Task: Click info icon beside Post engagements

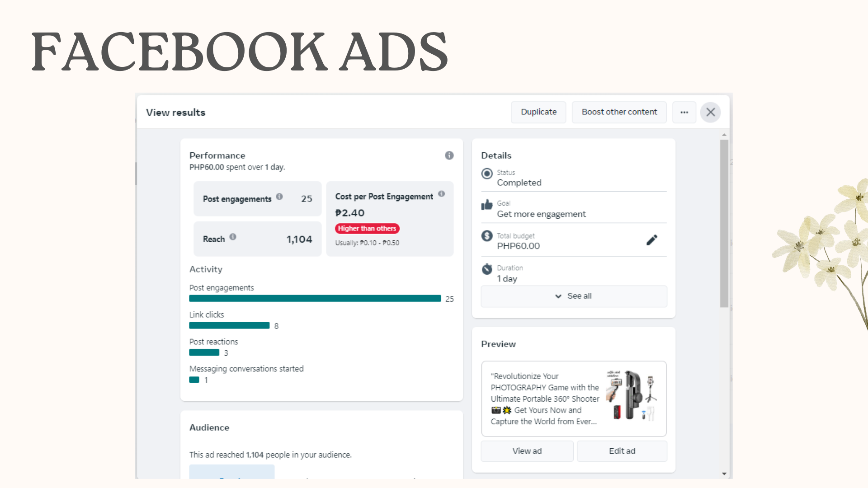Action: click(279, 197)
